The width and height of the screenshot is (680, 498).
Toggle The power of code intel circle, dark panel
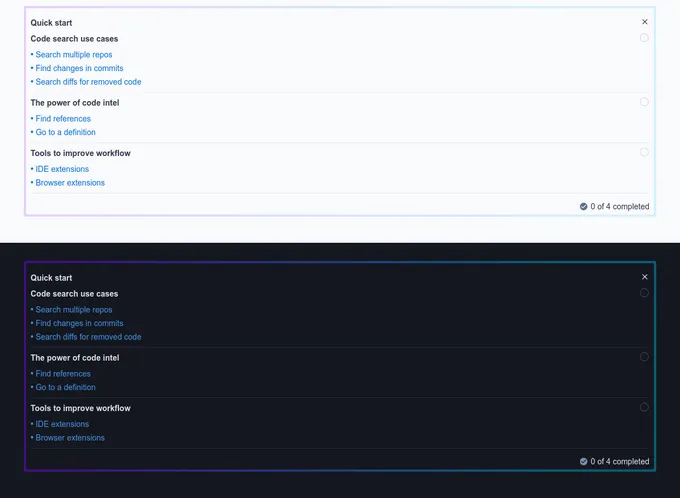(x=644, y=357)
